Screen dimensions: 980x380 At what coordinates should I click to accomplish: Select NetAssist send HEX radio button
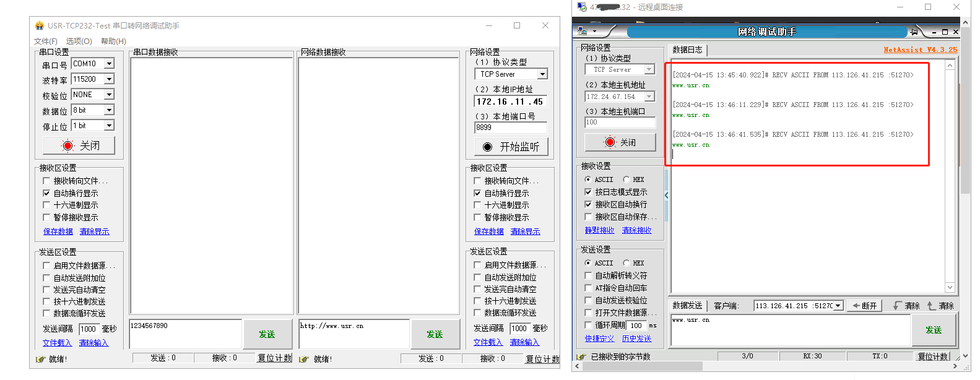626,263
